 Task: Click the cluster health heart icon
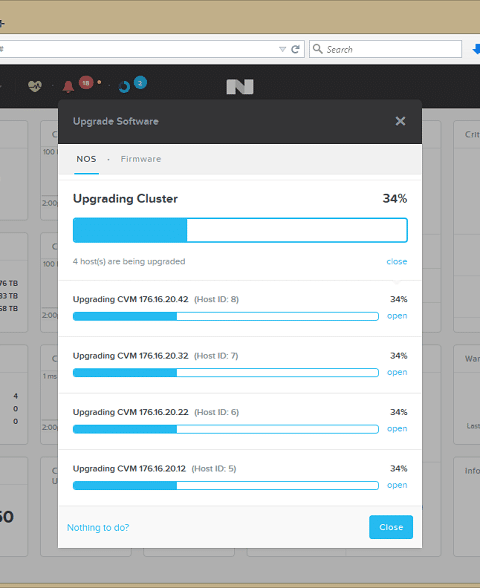click(x=35, y=86)
